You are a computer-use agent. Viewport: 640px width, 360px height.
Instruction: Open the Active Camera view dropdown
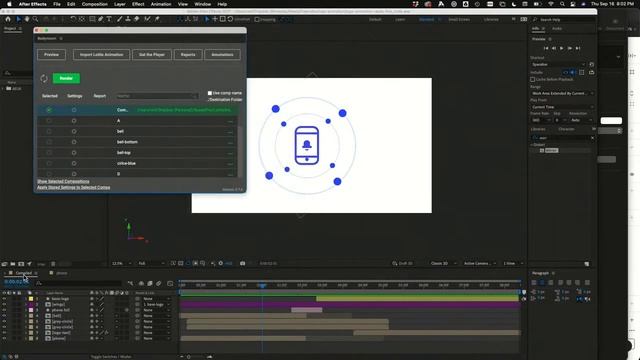click(479, 264)
